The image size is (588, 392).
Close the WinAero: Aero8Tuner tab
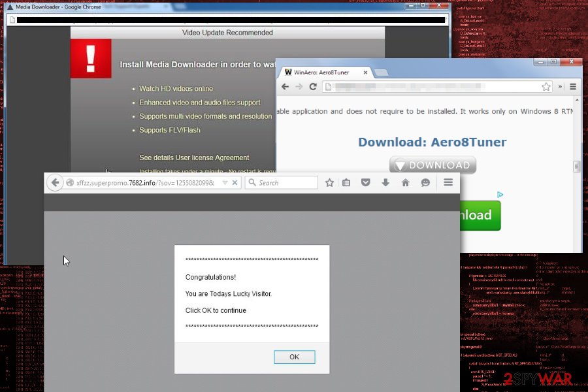pyautogui.click(x=365, y=73)
